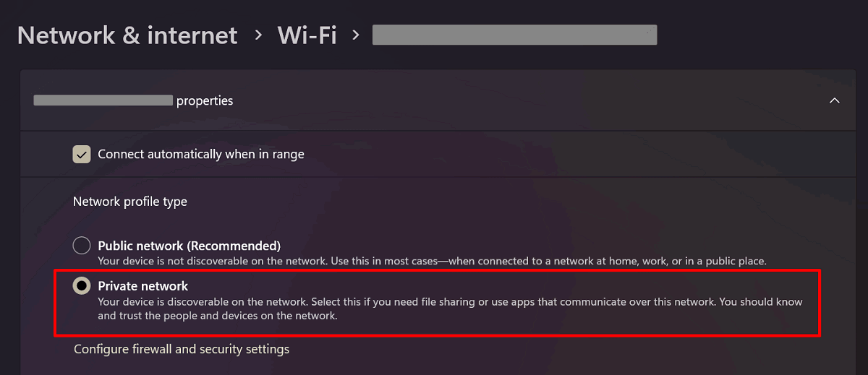This screenshot has width=868, height=375.
Task: Click the chevron after Wi-Fi breadcrumb
Action: coord(355,35)
